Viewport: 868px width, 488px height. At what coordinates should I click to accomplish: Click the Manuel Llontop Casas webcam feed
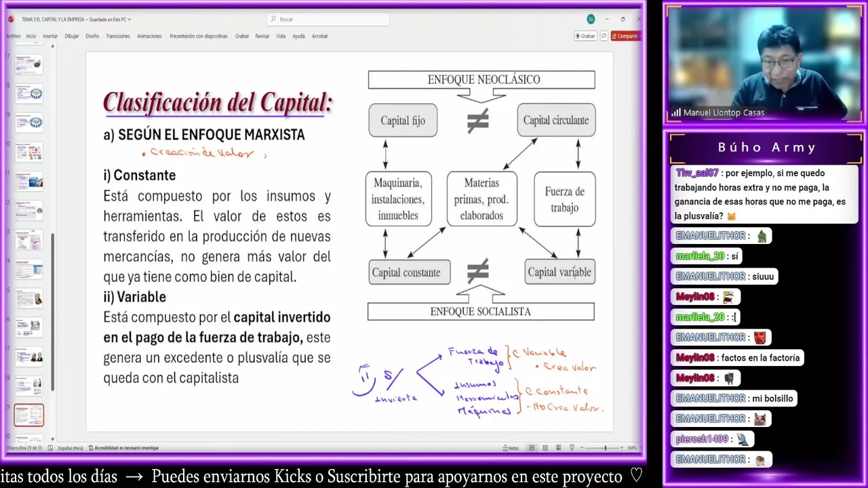[x=764, y=64]
